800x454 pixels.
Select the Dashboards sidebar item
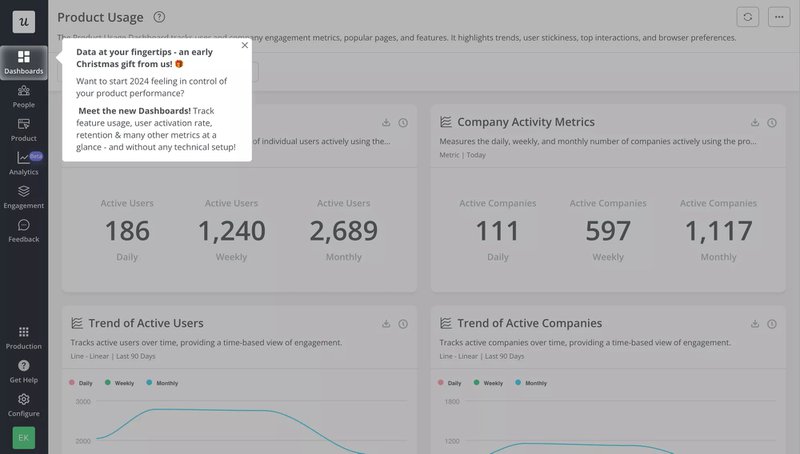pos(23,62)
